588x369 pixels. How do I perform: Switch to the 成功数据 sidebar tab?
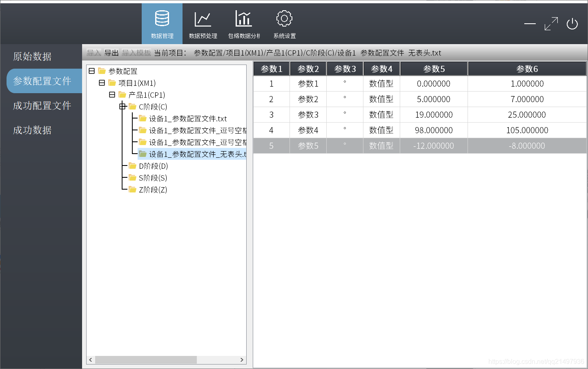pos(32,130)
